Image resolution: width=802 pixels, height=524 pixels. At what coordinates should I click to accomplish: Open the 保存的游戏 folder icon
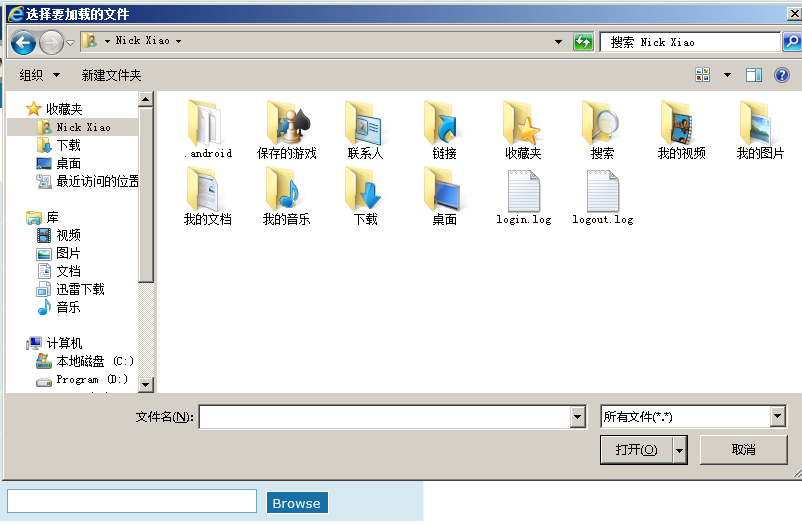287,125
